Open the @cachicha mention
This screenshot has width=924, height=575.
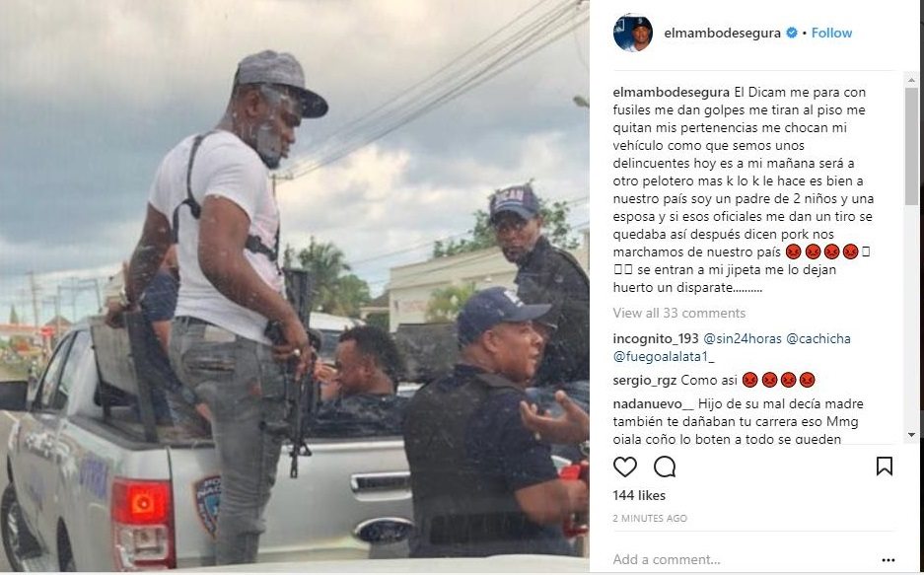coord(818,338)
